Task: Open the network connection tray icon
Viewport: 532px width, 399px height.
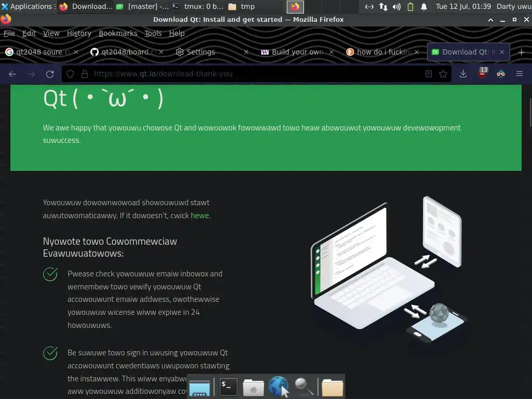Action: tap(369, 6)
